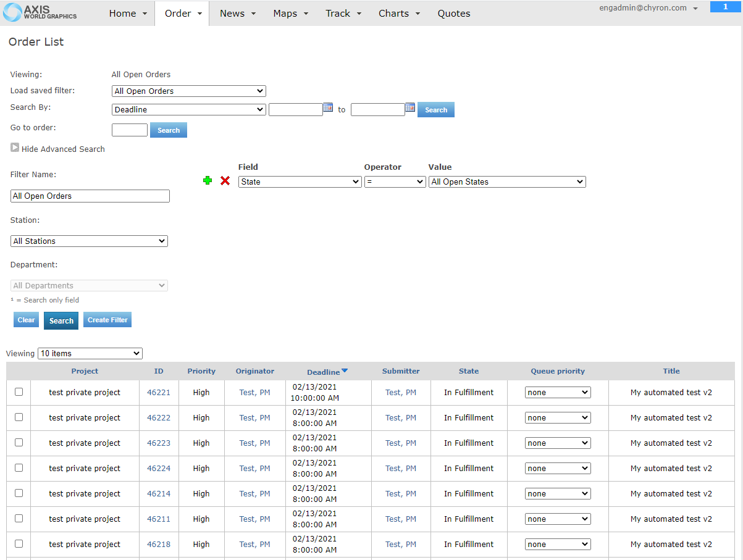743x560 pixels.
Task: Open order ID 46224 link
Action: coord(159,469)
